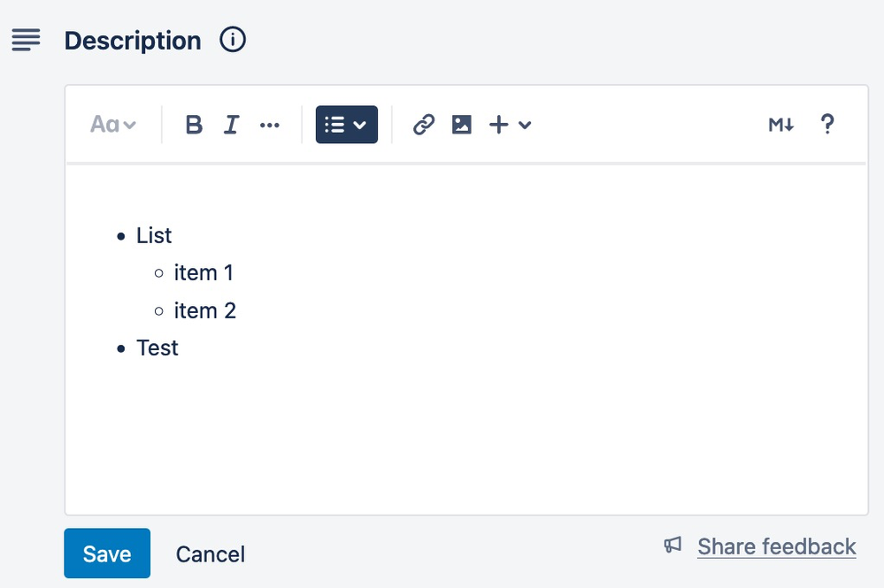This screenshot has height=588, width=884.
Task: Click the Description info icon
Action: (232, 40)
